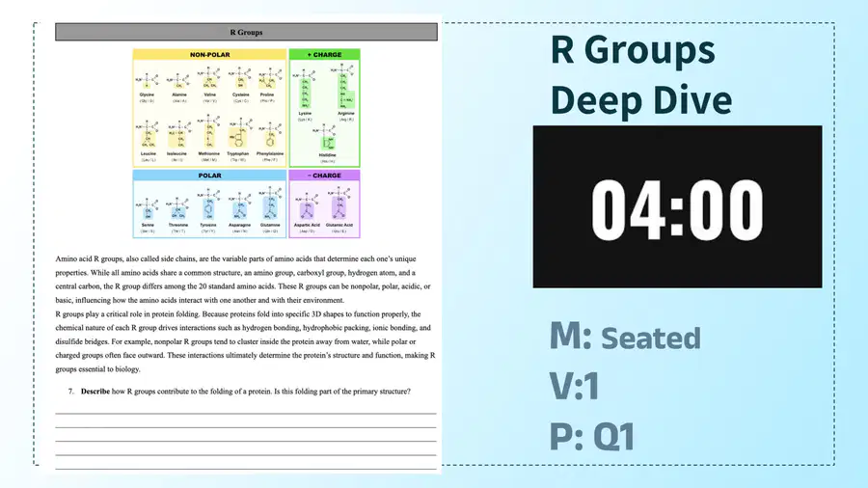Click the Histidine structure diagram

pos(326,137)
